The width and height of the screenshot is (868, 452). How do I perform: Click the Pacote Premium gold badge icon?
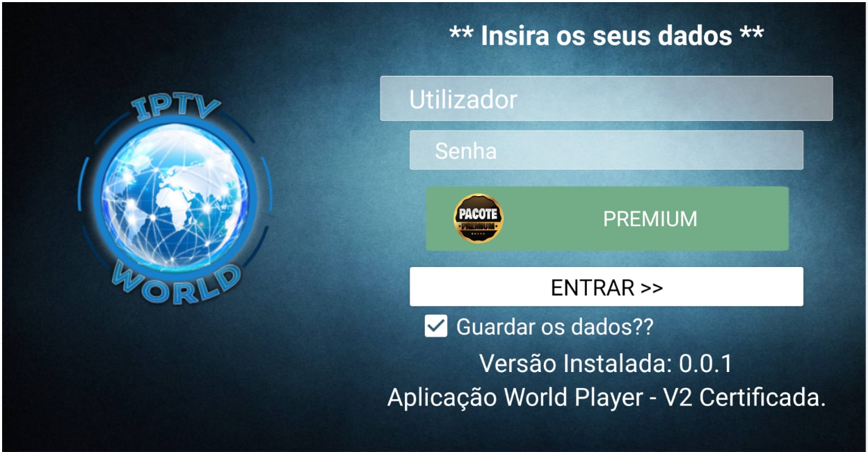pos(479,218)
